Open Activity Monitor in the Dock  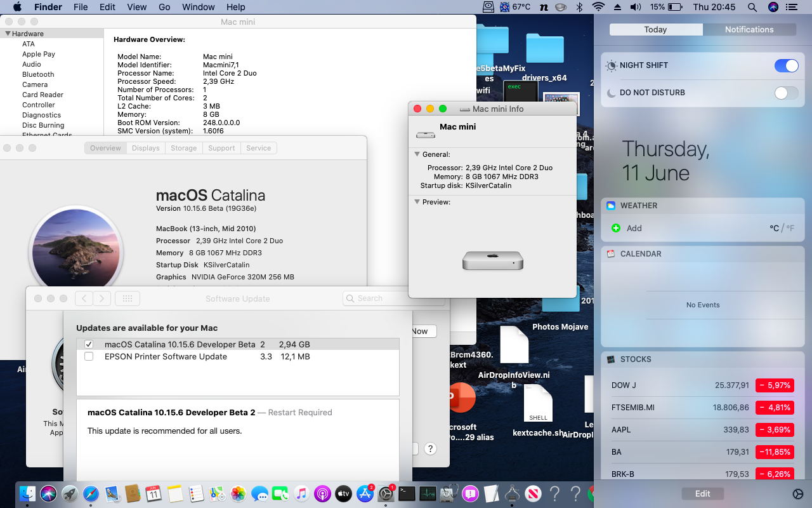428,493
